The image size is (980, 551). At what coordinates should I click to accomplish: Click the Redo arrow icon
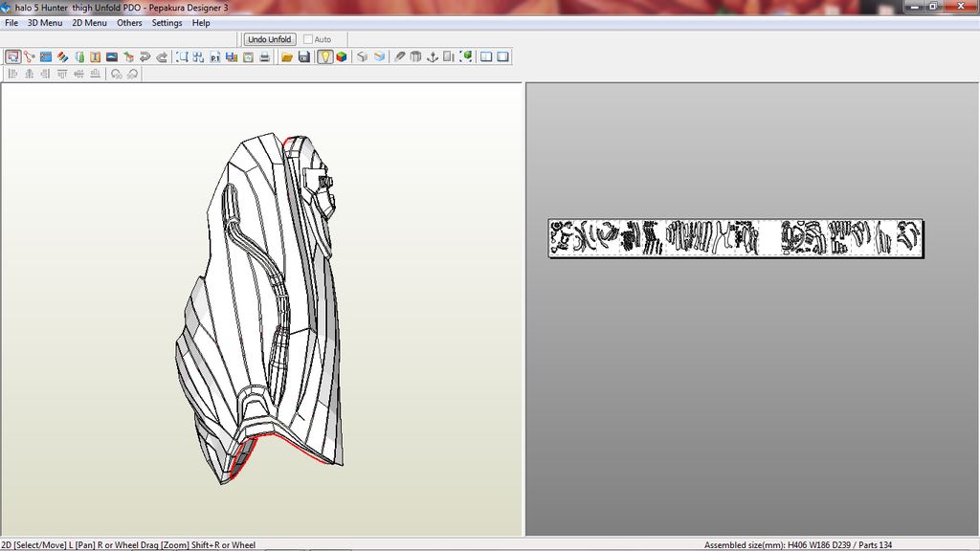pyautogui.click(x=161, y=57)
